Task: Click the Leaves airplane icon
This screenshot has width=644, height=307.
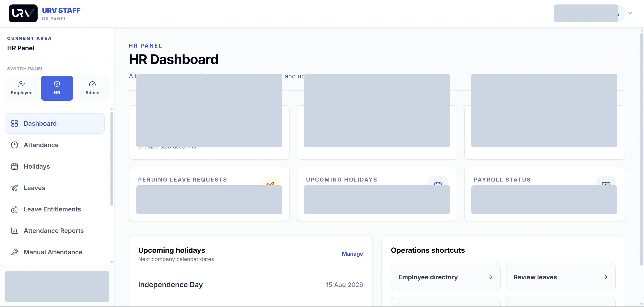Action: [x=15, y=188]
